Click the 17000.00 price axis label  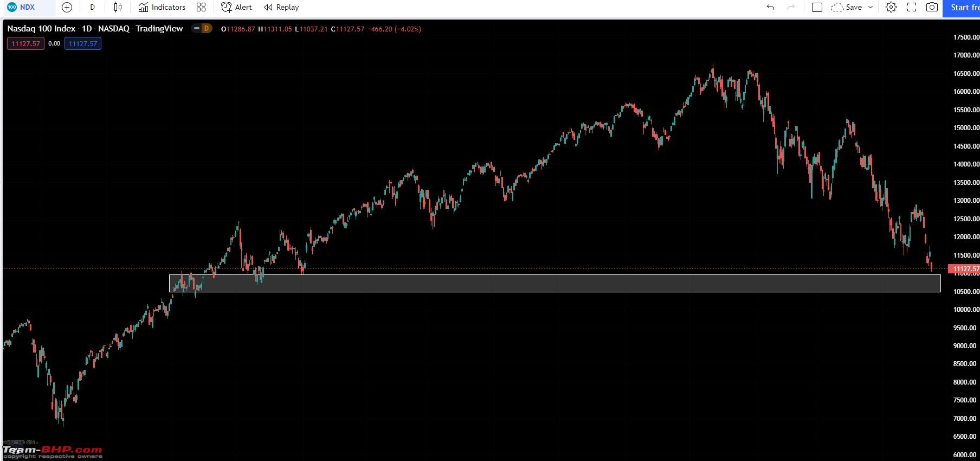pos(966,55)
